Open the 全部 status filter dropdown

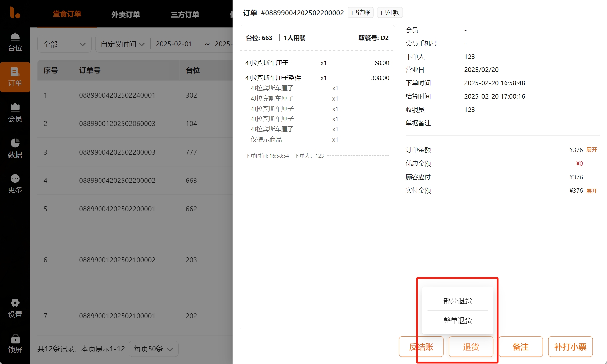pyautogui.click(x=64, y=44)
